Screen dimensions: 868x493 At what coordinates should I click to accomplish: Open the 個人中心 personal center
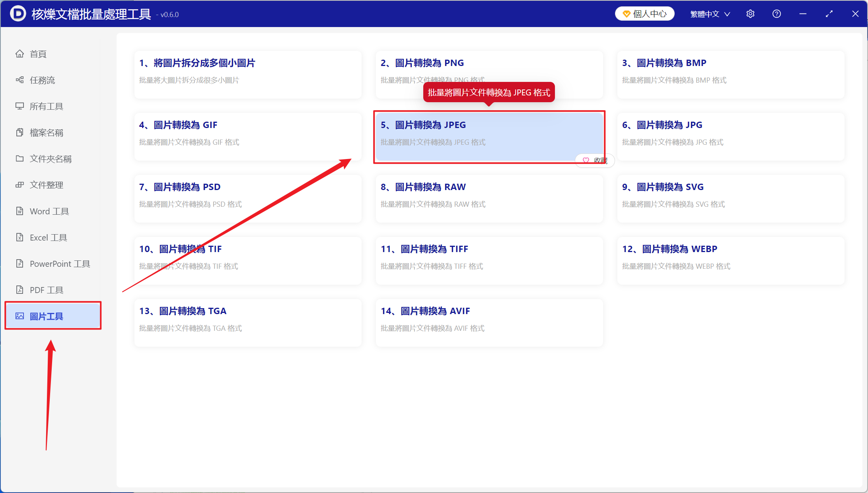(x=644, y=14)
